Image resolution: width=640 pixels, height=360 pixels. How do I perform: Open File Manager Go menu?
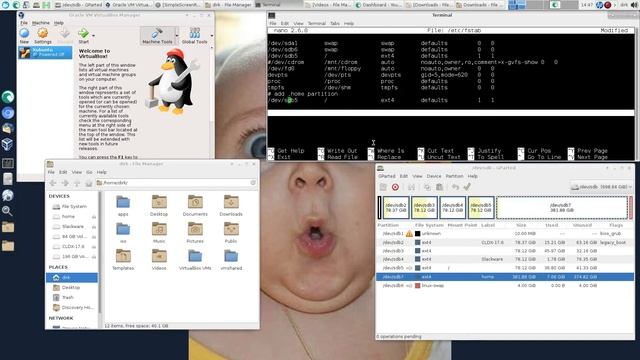(89, 172)
